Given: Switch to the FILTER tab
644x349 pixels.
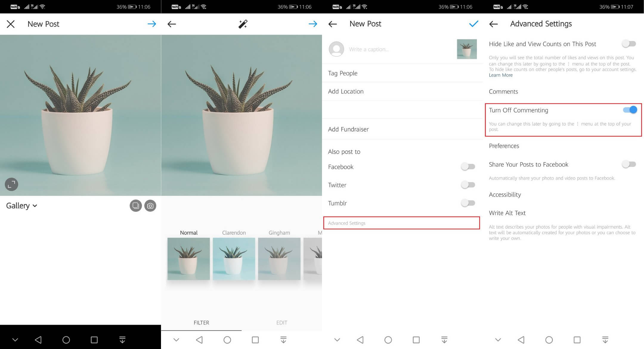Looking at the screenshot, I should [201, 322].
